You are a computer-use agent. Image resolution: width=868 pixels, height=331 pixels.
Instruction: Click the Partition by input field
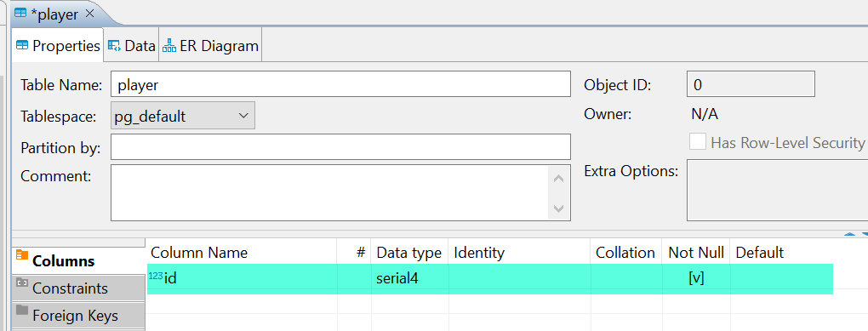tap(340, 146)
